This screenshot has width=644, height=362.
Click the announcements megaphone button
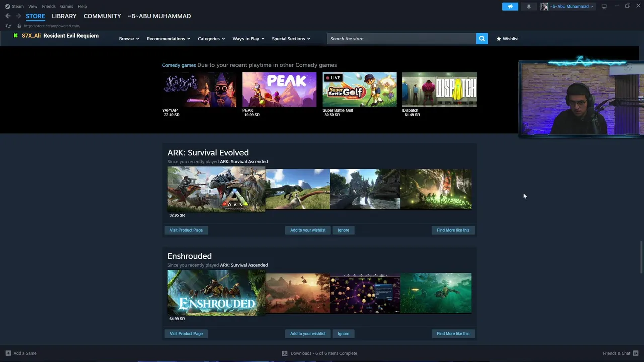(510, 6)
